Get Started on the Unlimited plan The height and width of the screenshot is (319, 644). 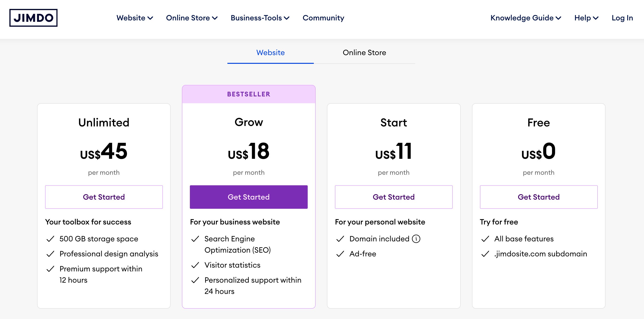103,197
